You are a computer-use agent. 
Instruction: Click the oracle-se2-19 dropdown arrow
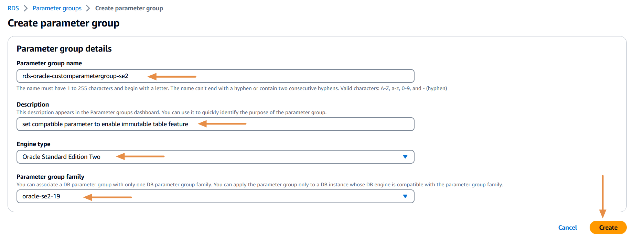coord(405,196)
